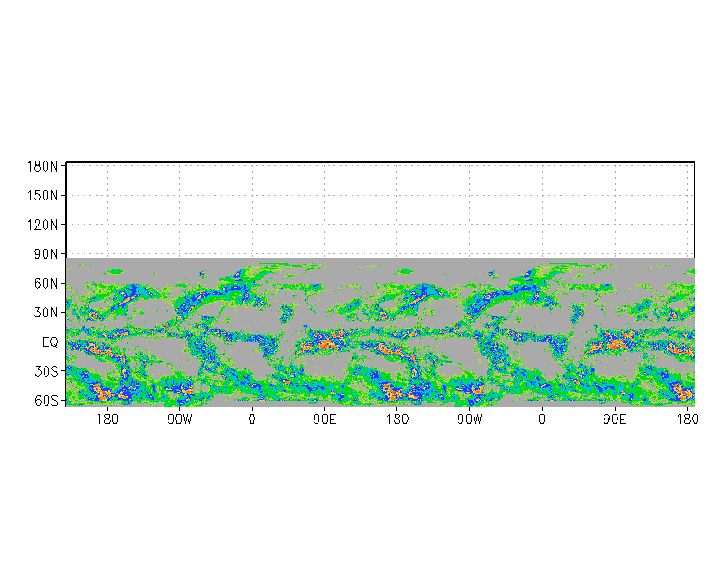Click the 60N latitude axis label
Screen dimensions: 728x568
click(46, 284)
